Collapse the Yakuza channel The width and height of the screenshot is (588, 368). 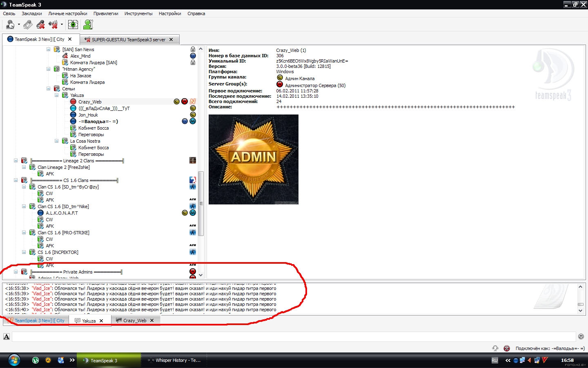pos(56,95)
